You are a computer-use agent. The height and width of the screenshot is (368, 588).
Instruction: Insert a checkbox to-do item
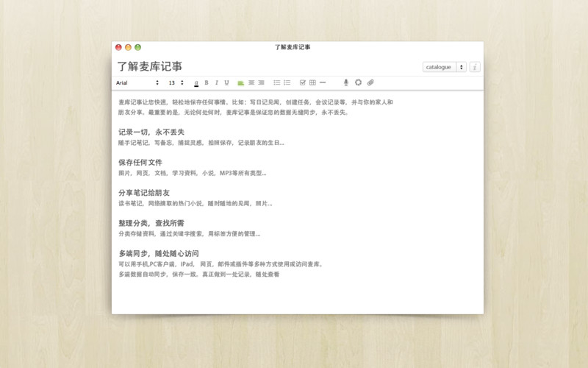coord(303,82)
